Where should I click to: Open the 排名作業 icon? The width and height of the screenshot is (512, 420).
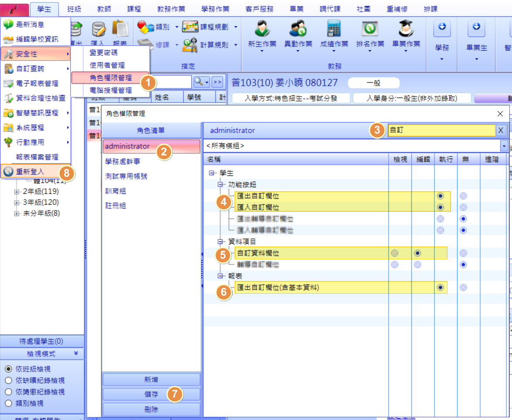[x=370, y=29]
